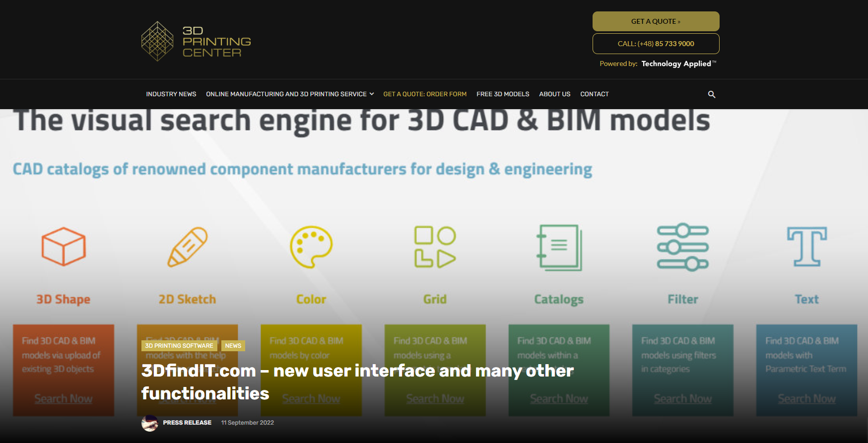Click the Press Release author avatar

(x=149, y=423)
